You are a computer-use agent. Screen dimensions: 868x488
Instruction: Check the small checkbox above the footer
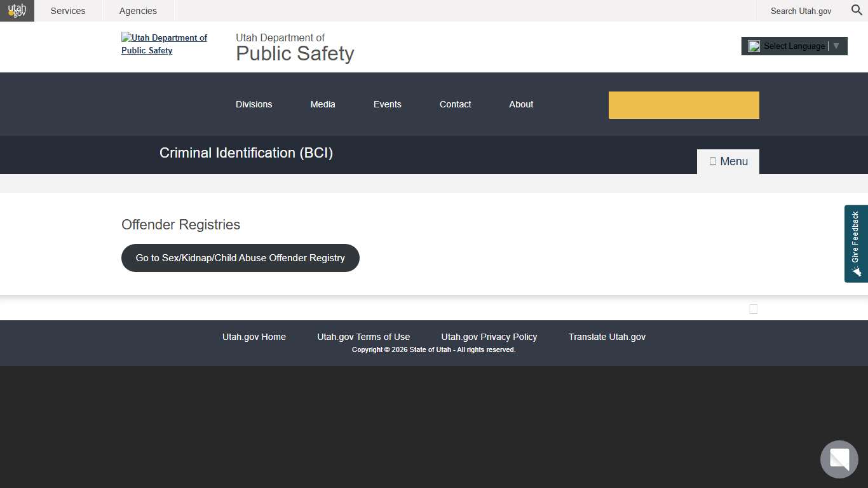click(x=753, y=309)
